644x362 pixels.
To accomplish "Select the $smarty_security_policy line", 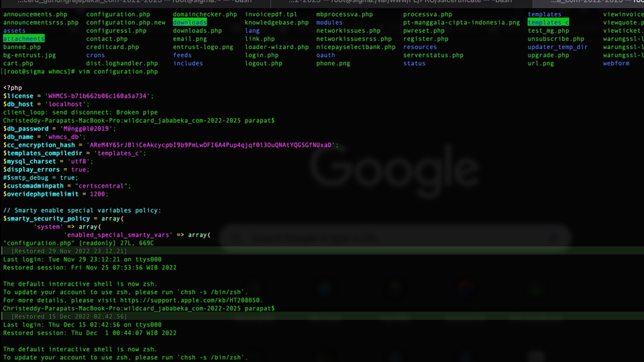I will point(64,219).
